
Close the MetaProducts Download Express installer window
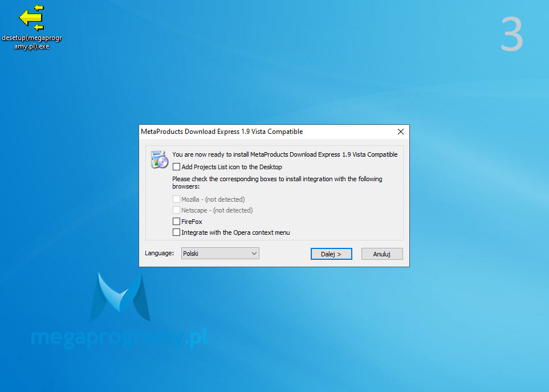tap(401, 132)
